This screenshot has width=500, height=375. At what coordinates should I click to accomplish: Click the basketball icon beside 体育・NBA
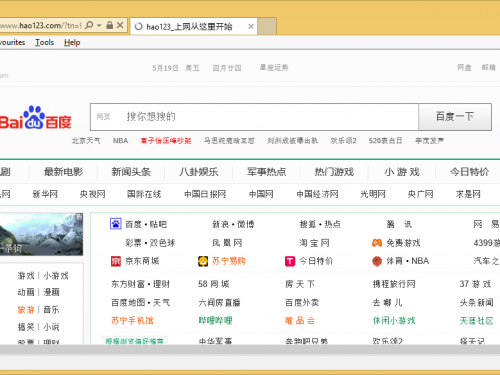377,261
